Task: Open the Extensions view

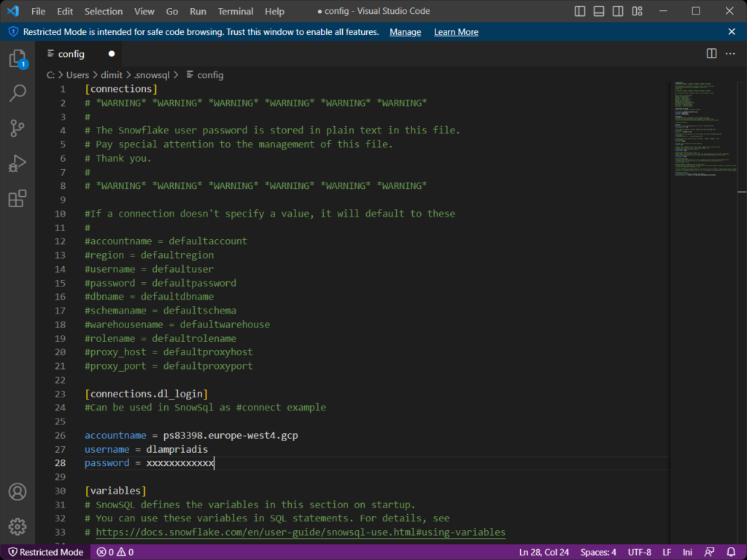Action: [x=18, y=198]
